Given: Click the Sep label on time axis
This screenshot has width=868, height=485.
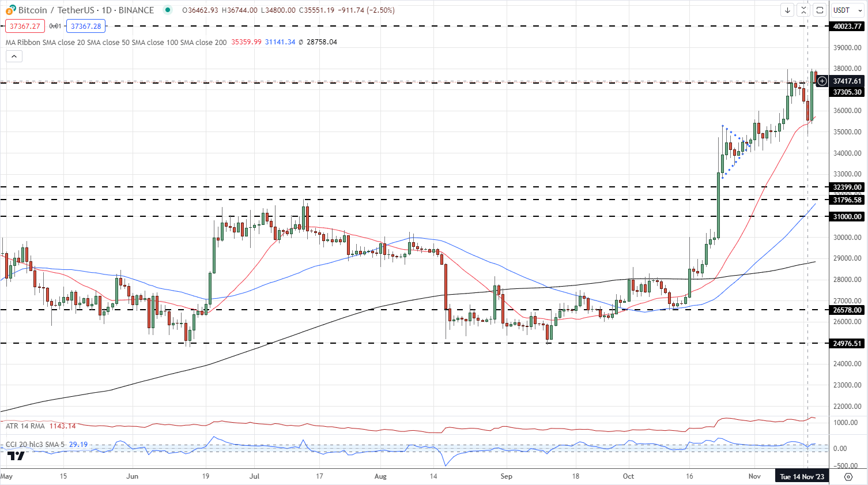Looking at the screenshot, I should pyautogui.click(x=506, y=476).
